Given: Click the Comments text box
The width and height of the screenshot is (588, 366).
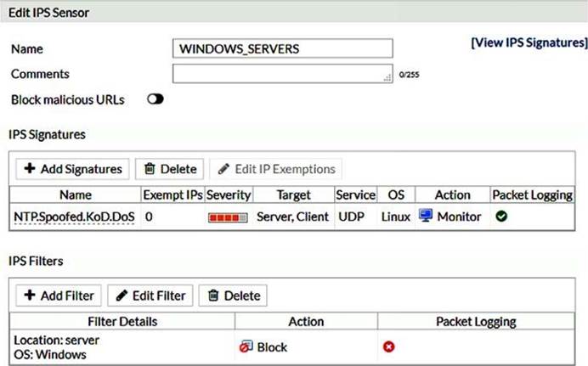Looking at the screenshot, I should point(282,74).
